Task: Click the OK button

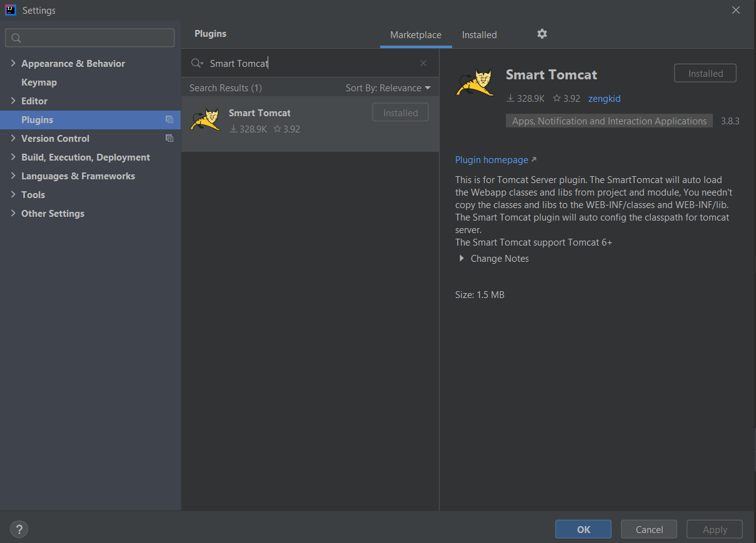Action: (x=583, y=529)
